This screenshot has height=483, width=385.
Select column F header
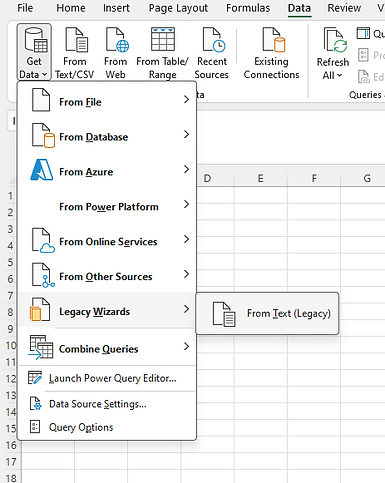tap(314, 178)
